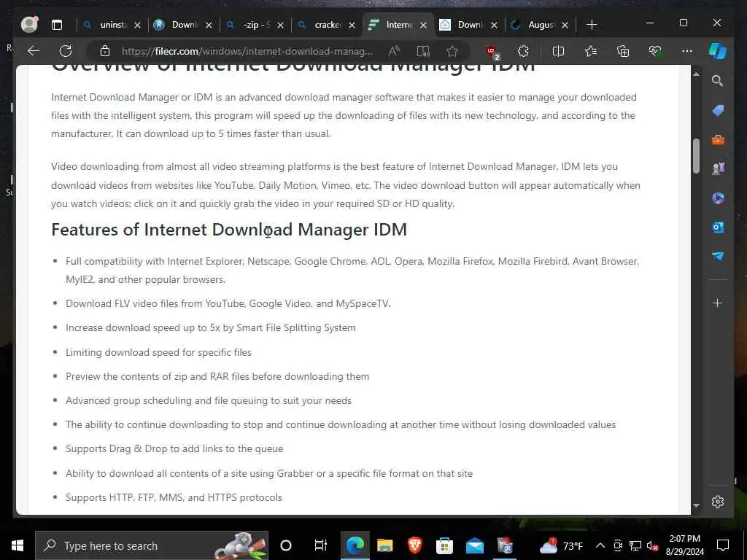Go back to the previous page
Viewport: 747px width, 560px height.
pos(34,51)
